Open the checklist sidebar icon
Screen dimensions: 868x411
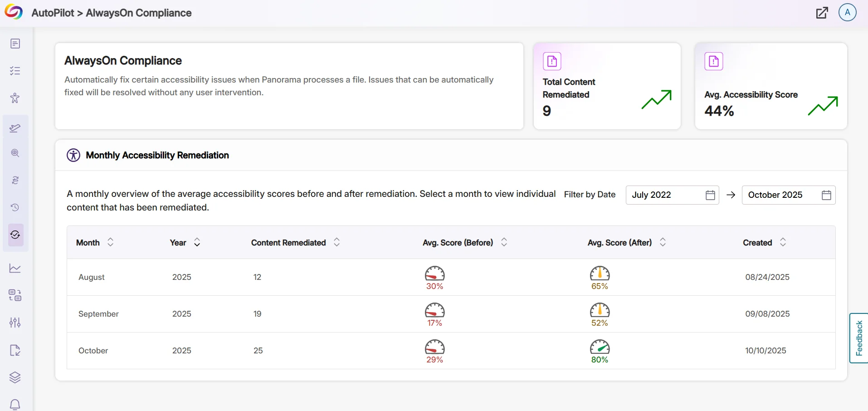[x=15, y=71]
